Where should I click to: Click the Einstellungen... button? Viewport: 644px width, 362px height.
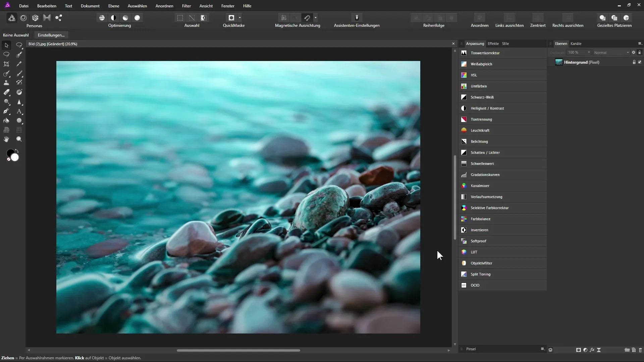click(51, 35)
